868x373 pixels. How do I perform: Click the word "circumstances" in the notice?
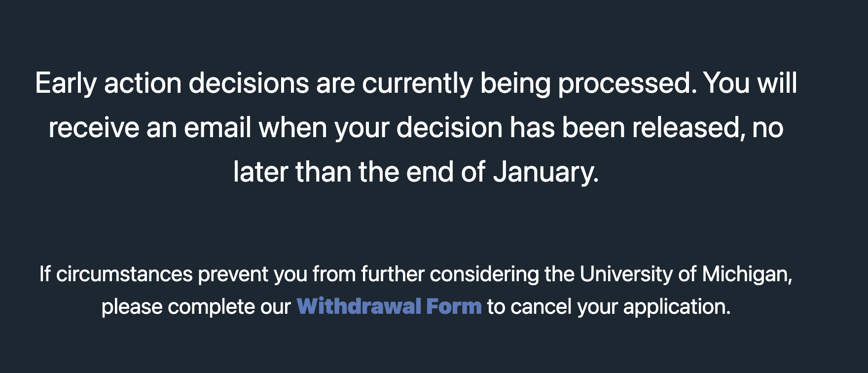click(x=124, y=274)
